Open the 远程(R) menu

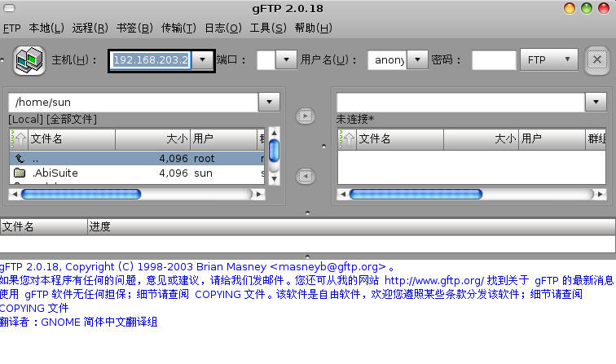[x=90, y=29]
